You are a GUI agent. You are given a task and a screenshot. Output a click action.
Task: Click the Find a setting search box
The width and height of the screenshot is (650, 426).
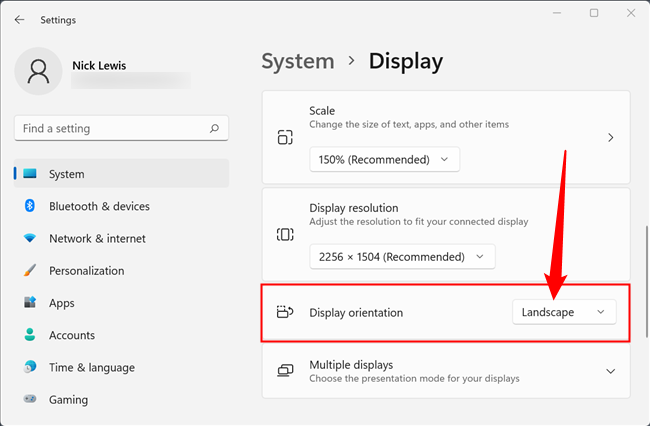[110, 128]
